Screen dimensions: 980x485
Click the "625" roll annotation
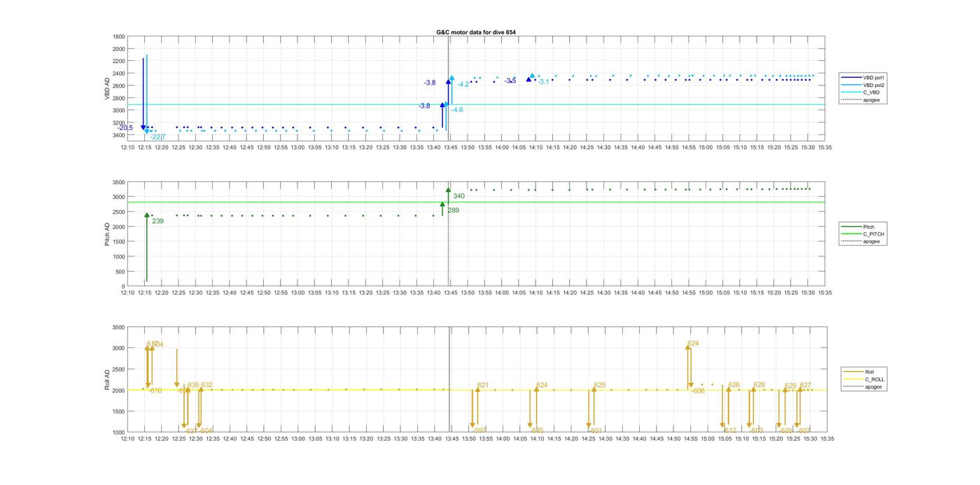tap(599, 385)
